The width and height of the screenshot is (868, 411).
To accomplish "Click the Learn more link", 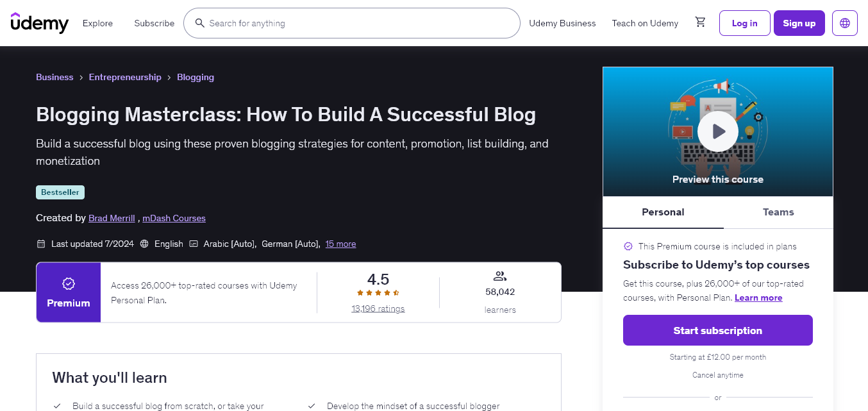I will pos(758,298).
